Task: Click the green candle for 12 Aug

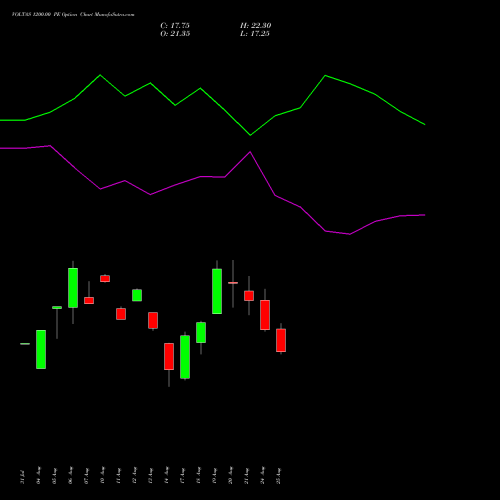Action: (x=137, y=295)
